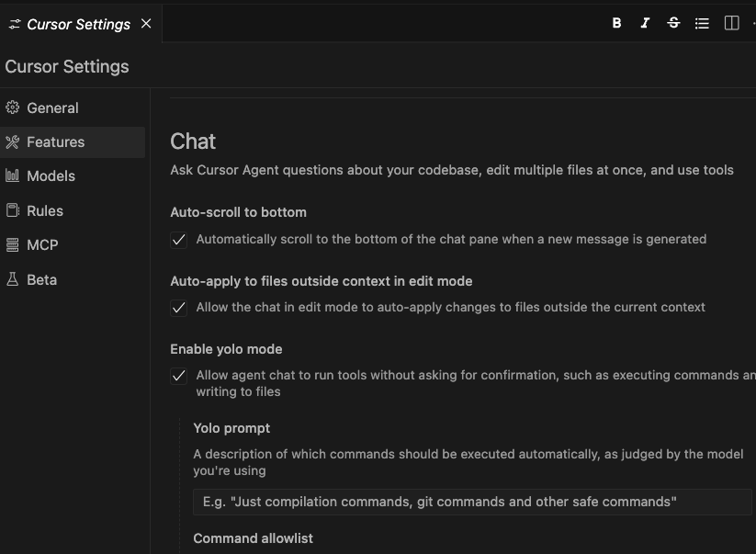The image size is (756, 554).
Task: Click the Models bar chart icon
Action: [13, 175]
